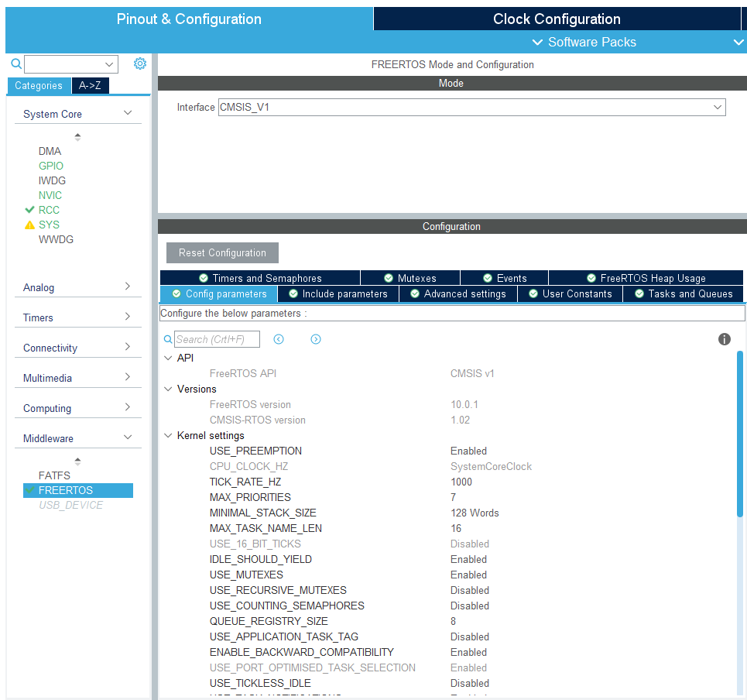
Task: Open the sidebar search dropdown
Action: point(109,63)
